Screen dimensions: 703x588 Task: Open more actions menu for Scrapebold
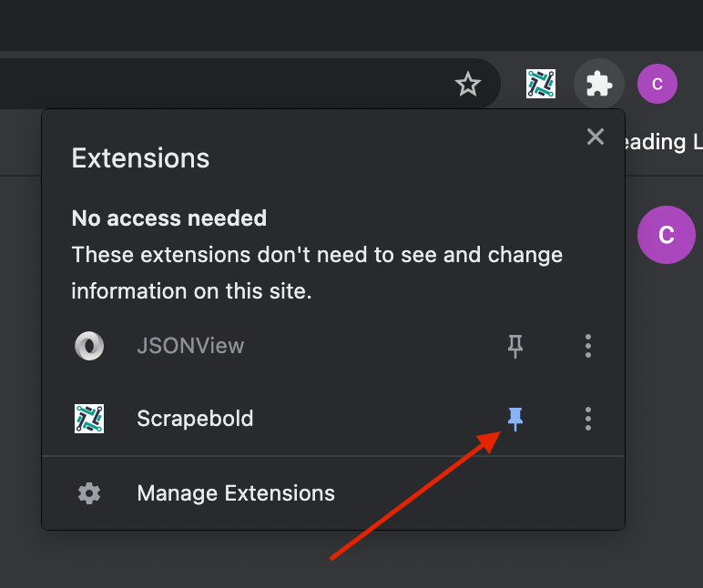(x=587, y=419)
